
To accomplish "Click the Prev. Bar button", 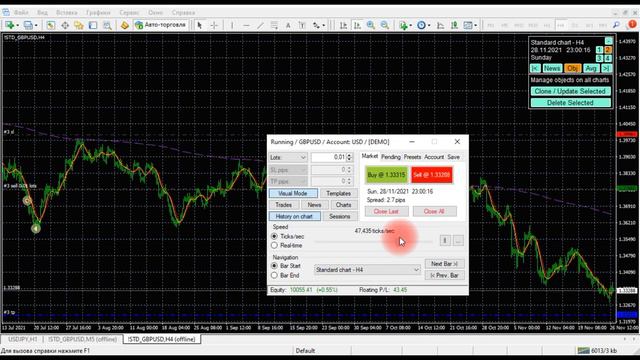I will [x=444, y=276].
